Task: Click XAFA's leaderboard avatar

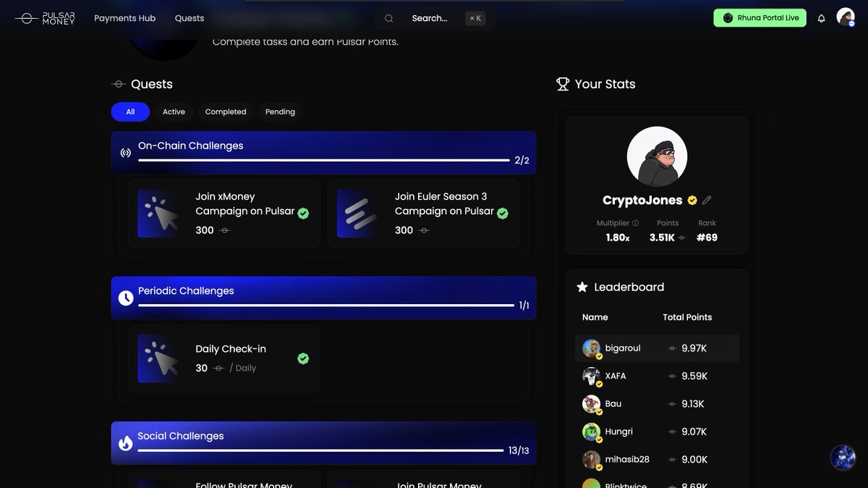Action: click(x=592, y=376)
